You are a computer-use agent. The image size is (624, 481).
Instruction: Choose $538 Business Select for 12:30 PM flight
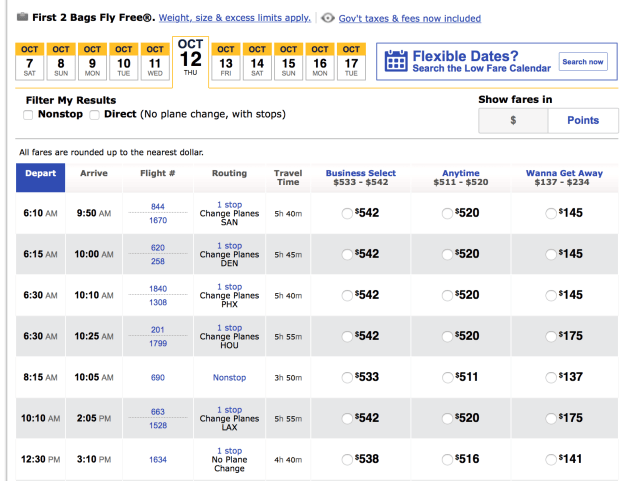(347, 460)
